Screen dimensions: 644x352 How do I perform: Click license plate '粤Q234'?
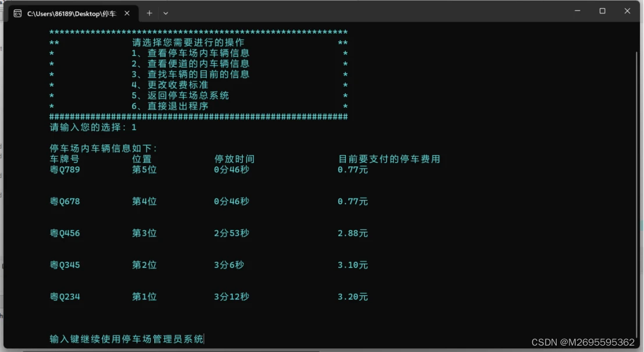65,297
